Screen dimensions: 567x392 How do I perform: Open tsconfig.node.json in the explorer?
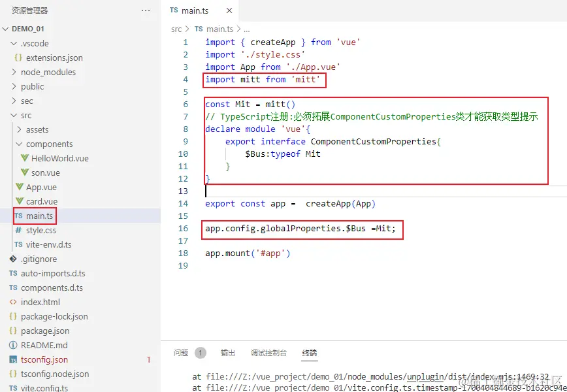point(55,374)
